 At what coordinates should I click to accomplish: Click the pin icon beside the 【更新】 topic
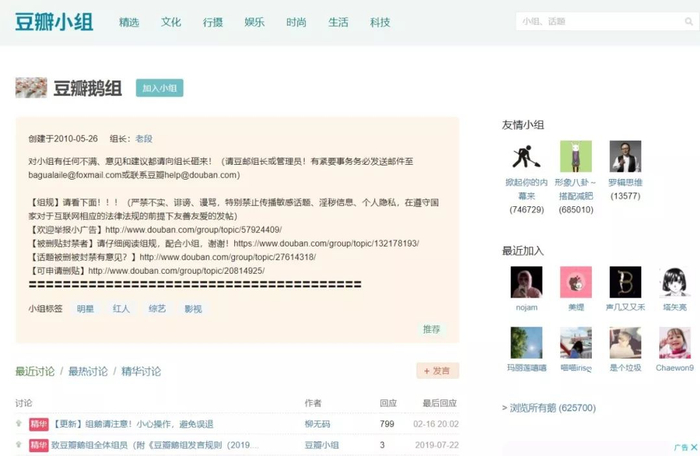pos(19,423)
